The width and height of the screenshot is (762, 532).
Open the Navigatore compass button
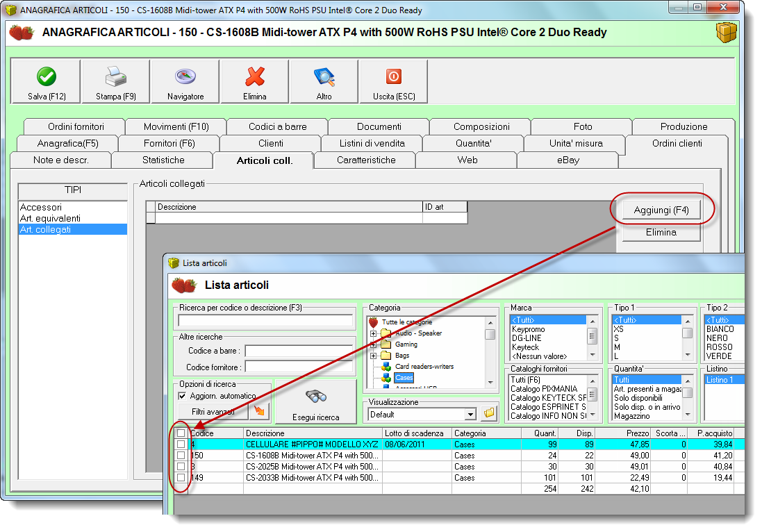[185, 81]
